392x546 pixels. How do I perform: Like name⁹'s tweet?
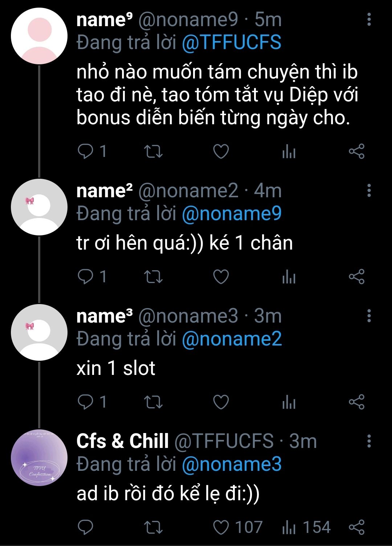221,151
